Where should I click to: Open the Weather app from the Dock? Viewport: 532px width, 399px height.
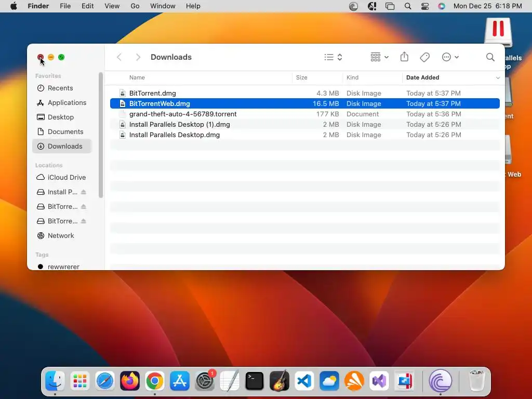coord(329,381)
